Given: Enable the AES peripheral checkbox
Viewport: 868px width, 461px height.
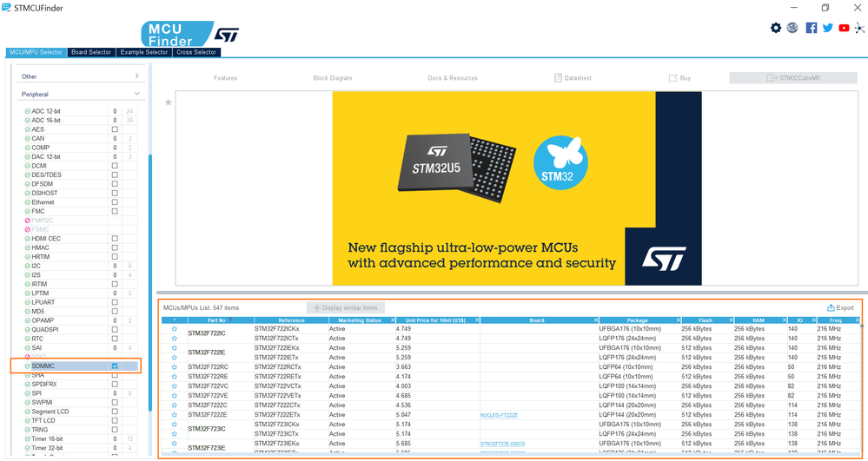Looking at the screenshot, I should [115, 129].
